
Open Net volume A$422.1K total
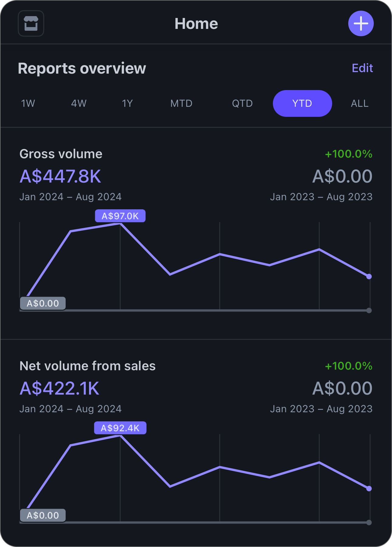[x=60, y=388]
